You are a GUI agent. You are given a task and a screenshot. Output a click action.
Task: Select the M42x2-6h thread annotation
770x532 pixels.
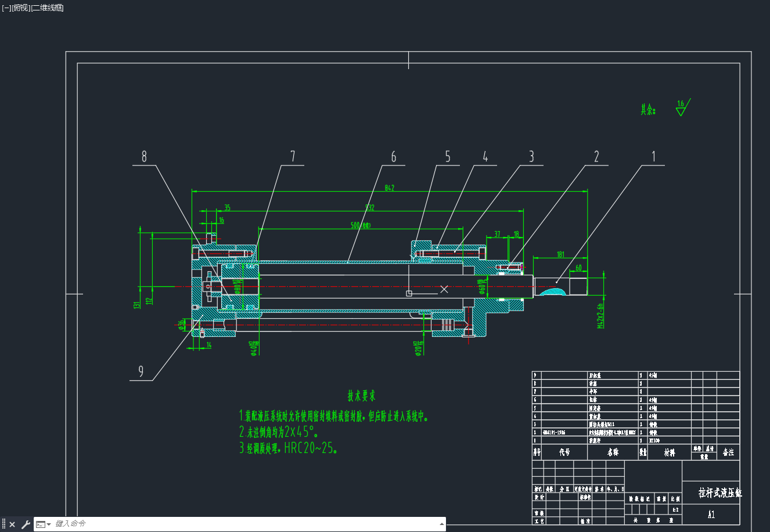pos(600,315)
